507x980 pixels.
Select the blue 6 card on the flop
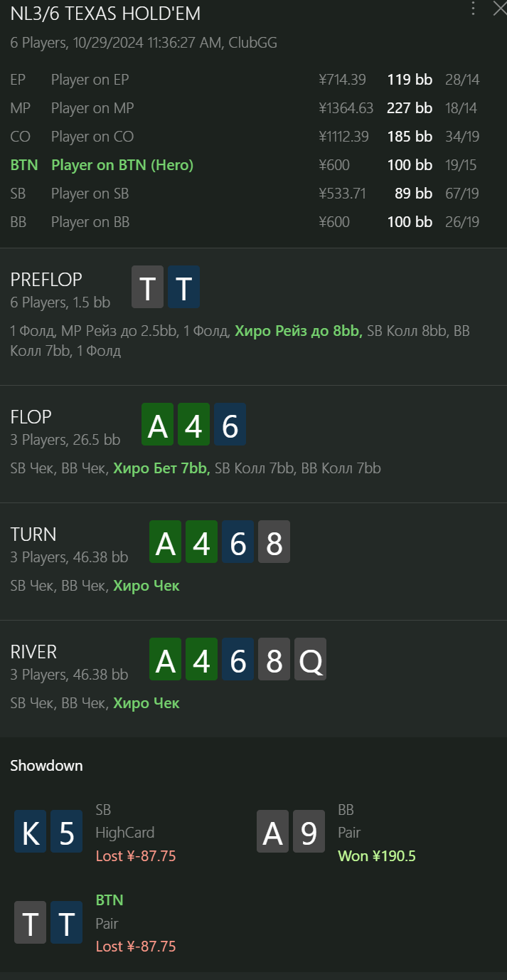[x=230, y=425]
